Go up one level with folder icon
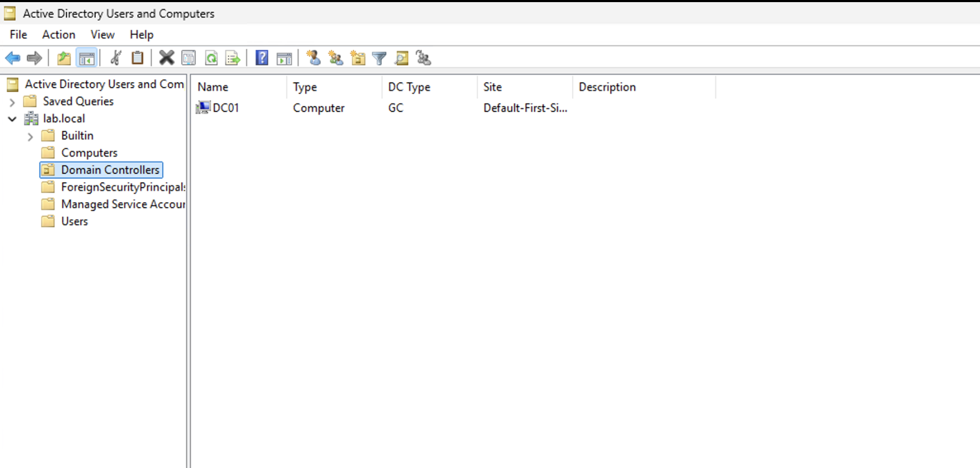The height and width of the screenshot is (468, 980). pyautogui.click(x=64, y=58)
